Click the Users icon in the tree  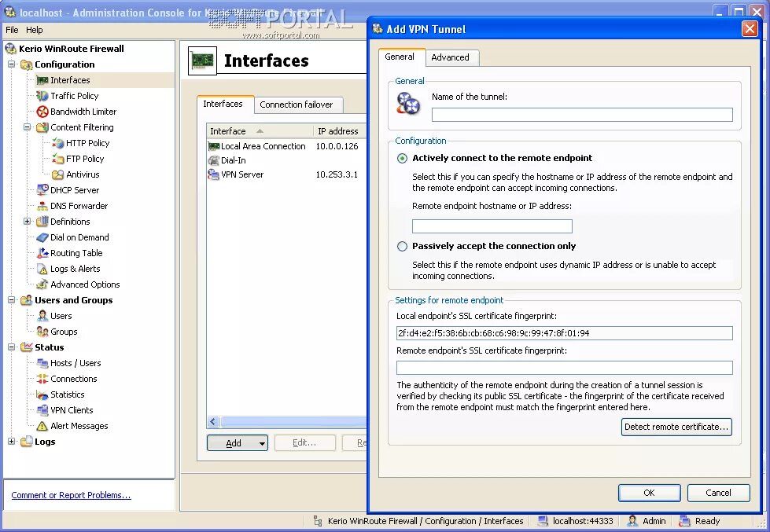tap(42, 316)
